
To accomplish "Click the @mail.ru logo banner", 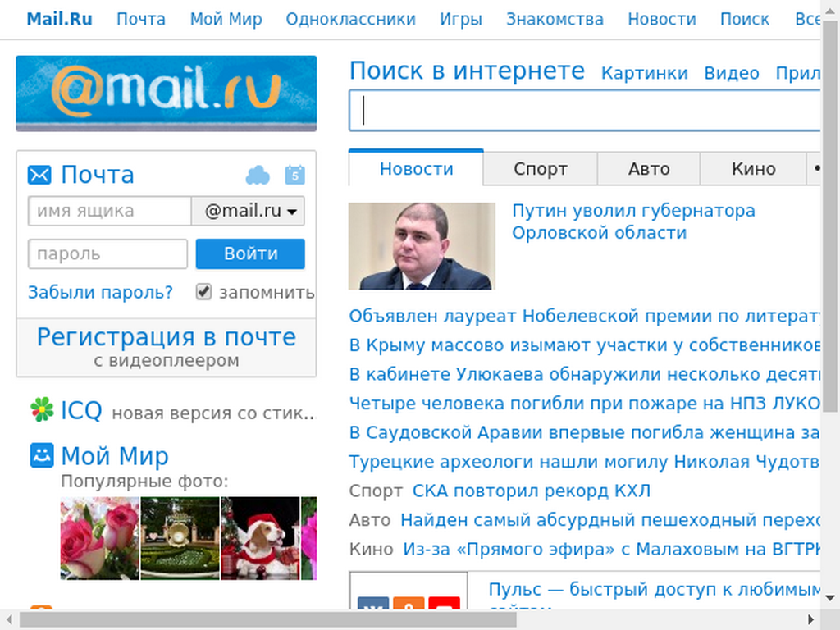I will click(166, 94).
